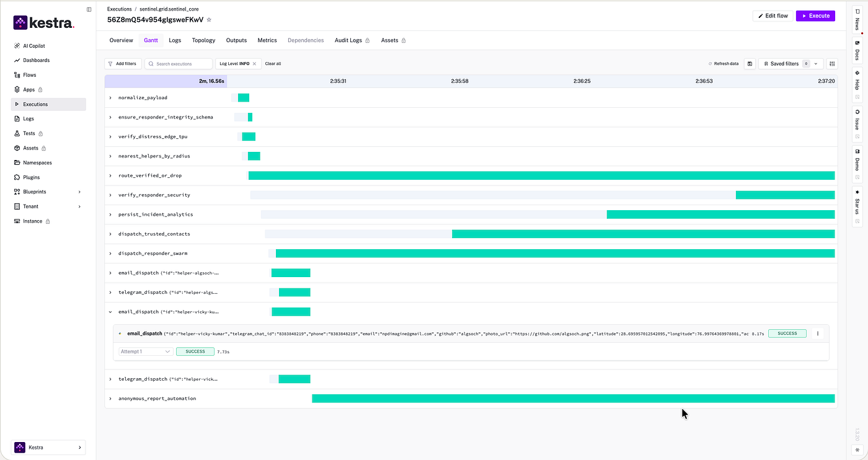This screenshot has width=868, height=460.
Task: Open the Kestra tenant switcher
Action: [x=48, y=447]
